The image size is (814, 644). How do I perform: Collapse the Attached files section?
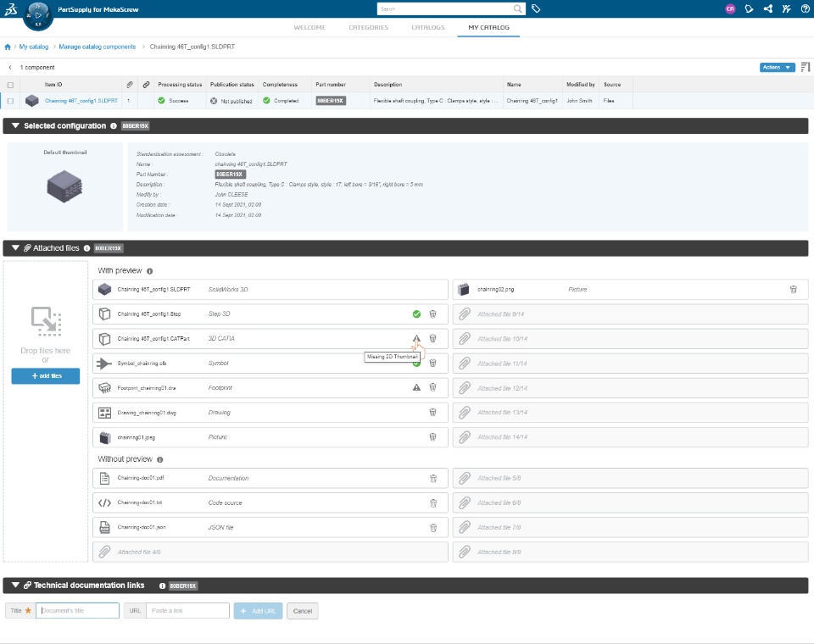click(x=15, y=248)
